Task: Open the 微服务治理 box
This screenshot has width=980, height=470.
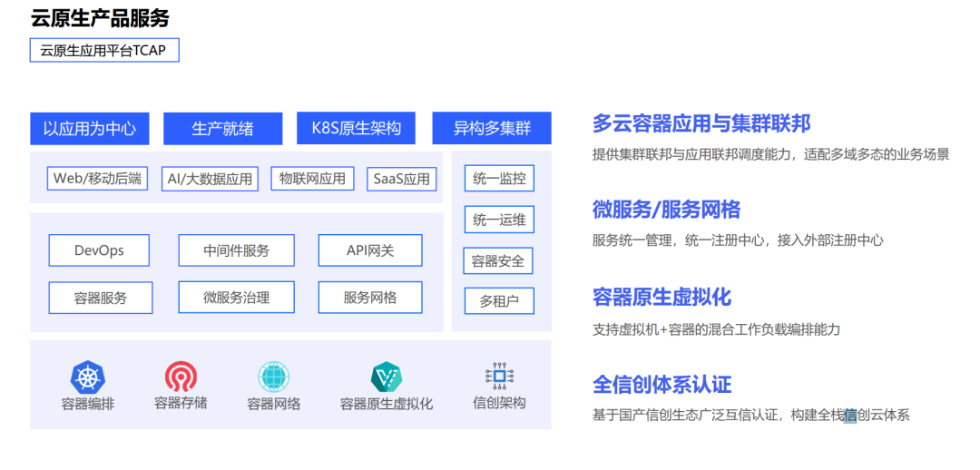Action: click(236, 297)
